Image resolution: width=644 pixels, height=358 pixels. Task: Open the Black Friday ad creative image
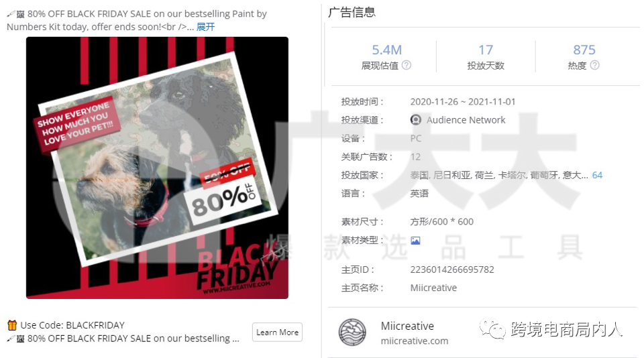[157, 168]
